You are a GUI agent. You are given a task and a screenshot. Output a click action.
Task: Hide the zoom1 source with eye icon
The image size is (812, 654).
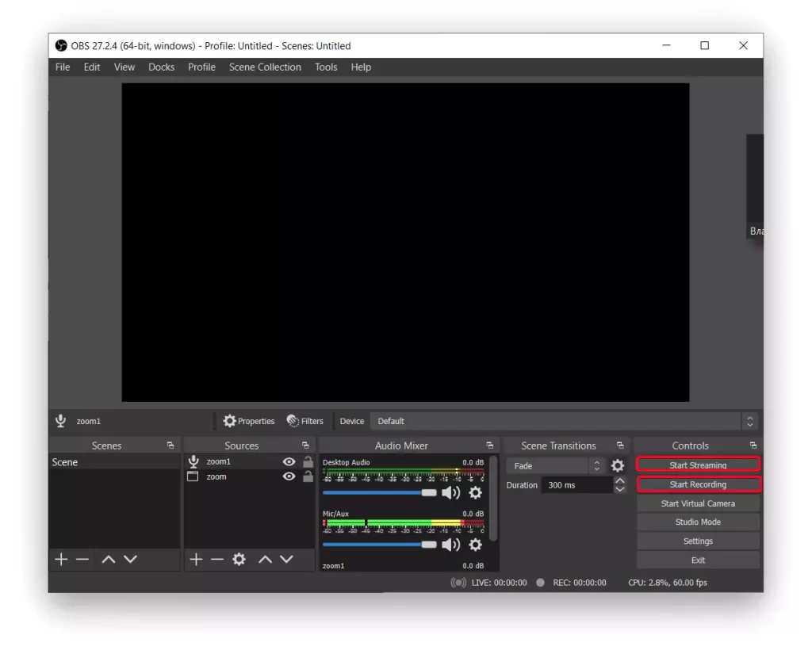click(x=289, y=461)
